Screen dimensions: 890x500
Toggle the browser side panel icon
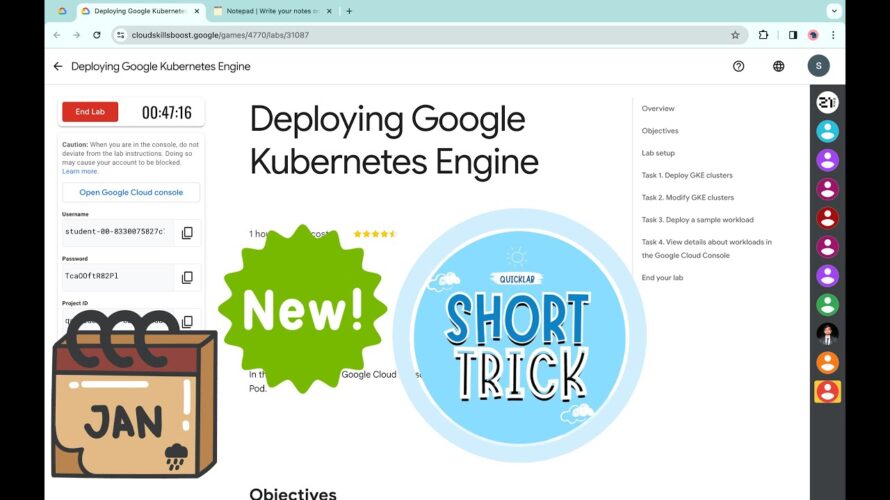tap(793, 35)
